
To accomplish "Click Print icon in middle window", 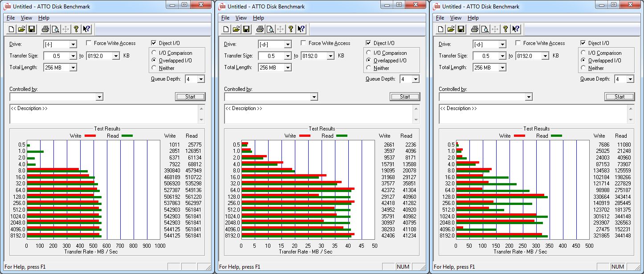I will 260,29.
